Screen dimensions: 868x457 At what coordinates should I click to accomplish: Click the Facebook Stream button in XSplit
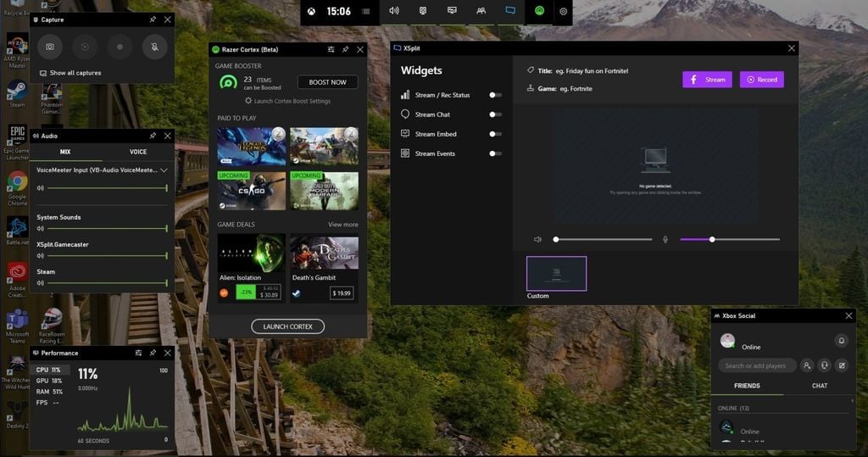pyautogui.click(x=707, y=80)
